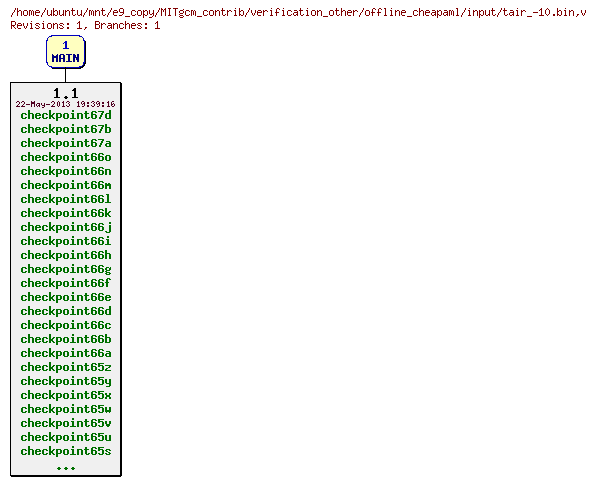Click the MAIN branch node
Image resolution: width=596 pixels, height=485 pixels.
[x=65, y=52]
